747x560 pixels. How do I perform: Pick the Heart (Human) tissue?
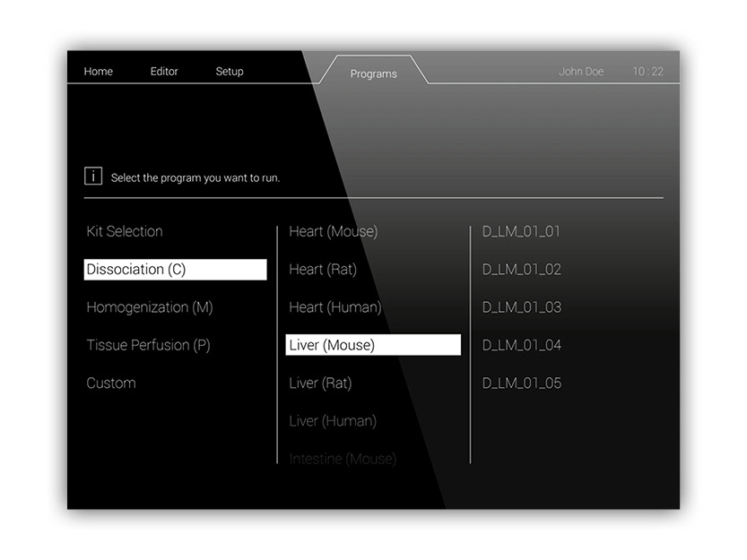pos(334,307)
